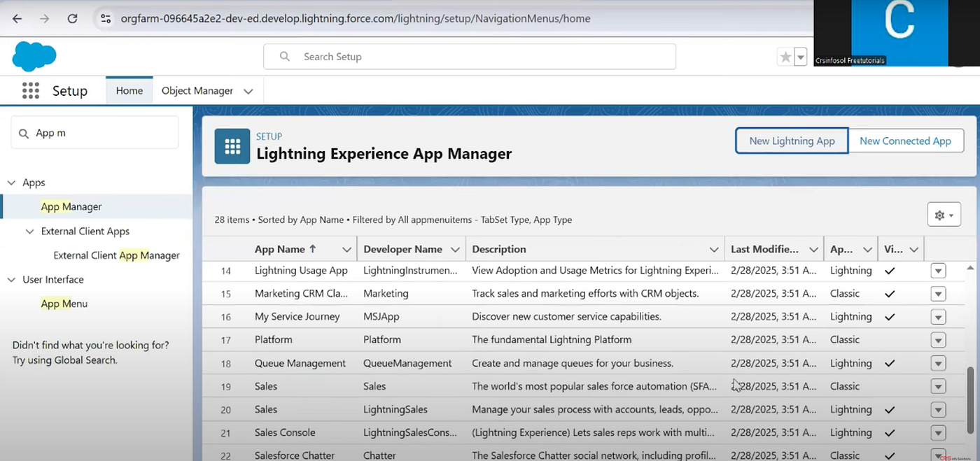Screen dimensions: 980x461
Task: Click the browser back arrow
Action: tap(17, 19)
